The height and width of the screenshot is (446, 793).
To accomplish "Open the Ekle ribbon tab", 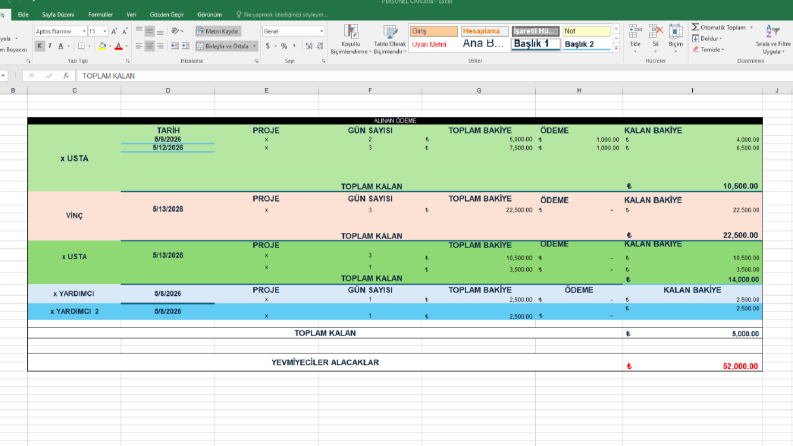I will 23,15.
